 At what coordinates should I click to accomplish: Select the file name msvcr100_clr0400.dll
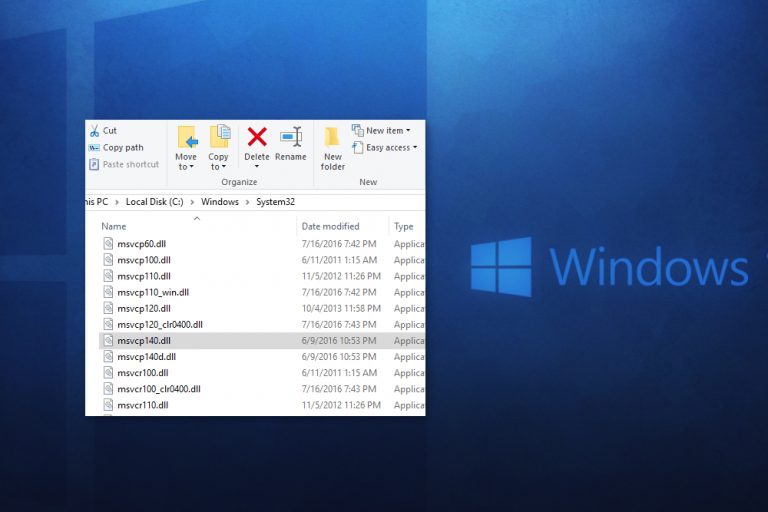pyautogui.click(x=159, y=390)
